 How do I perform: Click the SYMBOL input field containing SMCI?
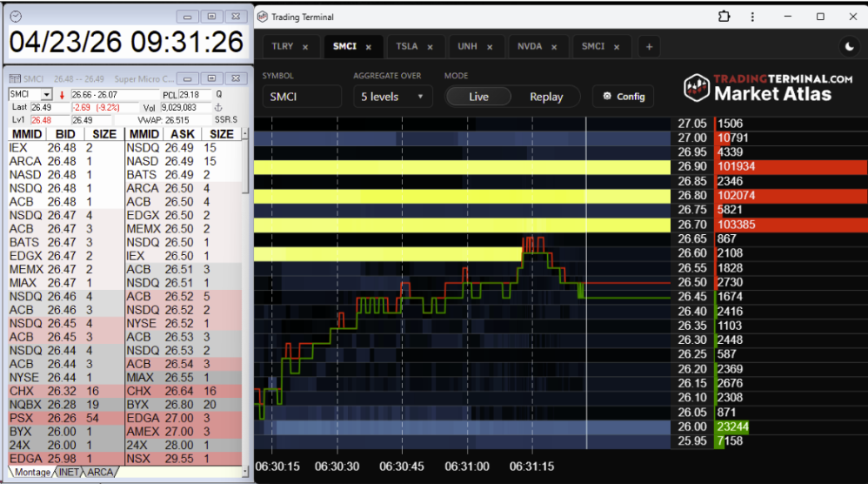coord(301,97)
